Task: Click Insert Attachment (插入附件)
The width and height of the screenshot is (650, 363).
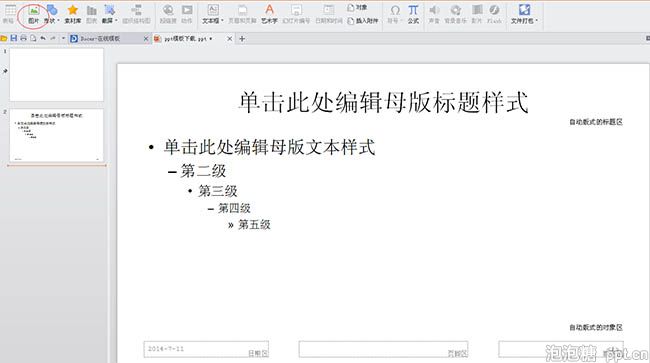Action: [363, 20]
